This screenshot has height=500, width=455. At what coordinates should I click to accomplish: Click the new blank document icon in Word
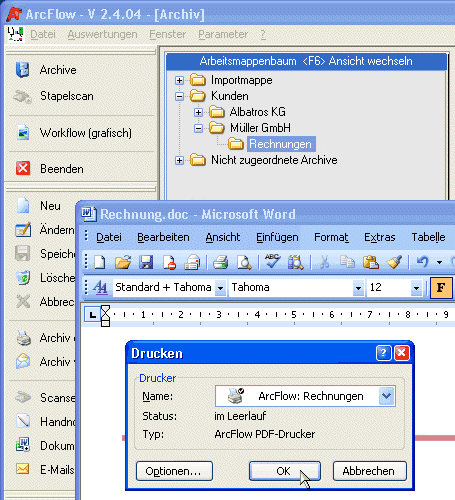click(99, 262)
